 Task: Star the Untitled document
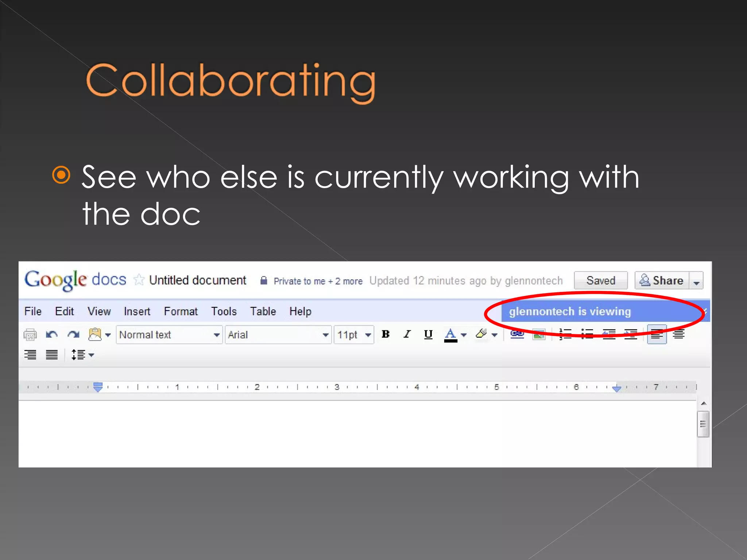[139, 280]
